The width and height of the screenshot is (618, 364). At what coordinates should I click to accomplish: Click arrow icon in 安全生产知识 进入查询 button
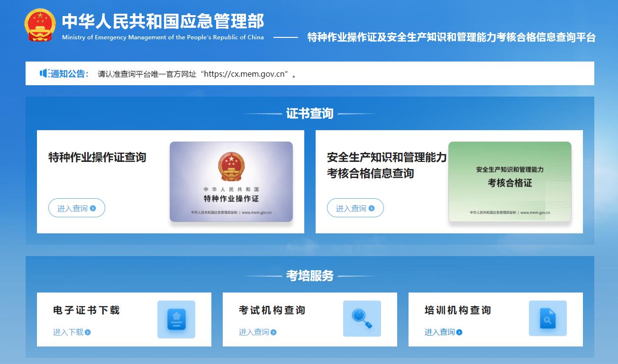click(x=372, y=208)
